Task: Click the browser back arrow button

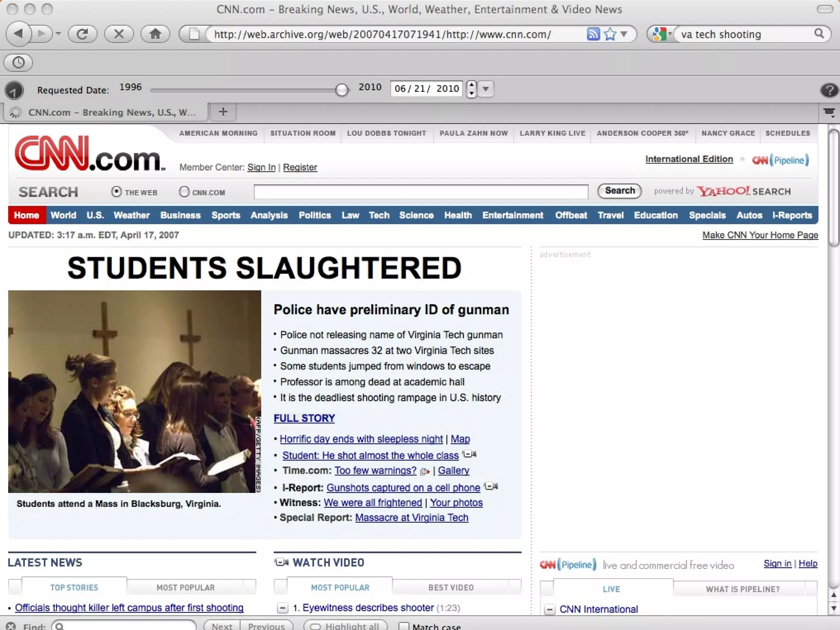Action: click(x=18, y=34)
